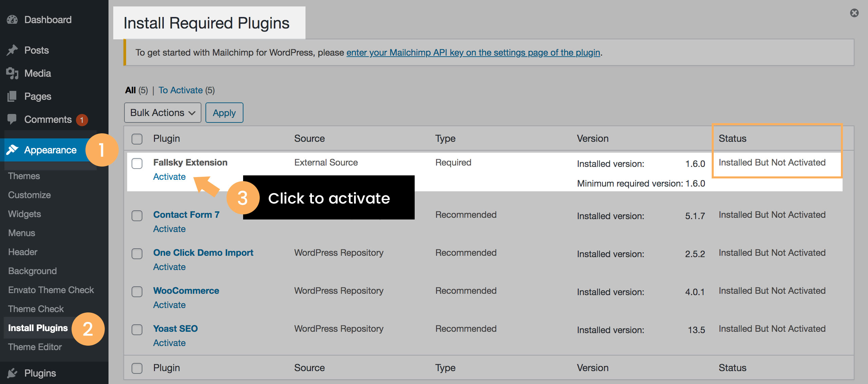Viewport: 868px width, 384px height.
Task: Select the Posts pushpin icon
Action: 12,50
